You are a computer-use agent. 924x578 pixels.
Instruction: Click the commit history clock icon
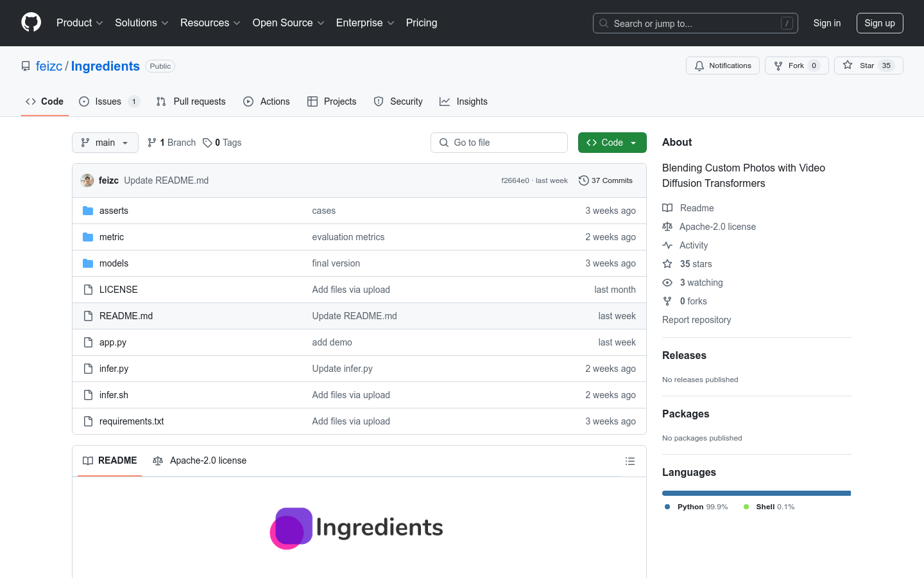[583, 180]
